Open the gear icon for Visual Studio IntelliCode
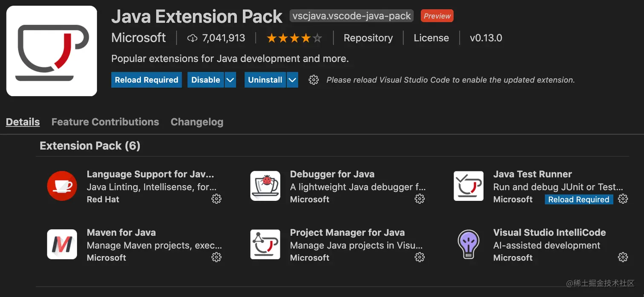The height and width of the screenshot is (297, 644). click(623, 257)
